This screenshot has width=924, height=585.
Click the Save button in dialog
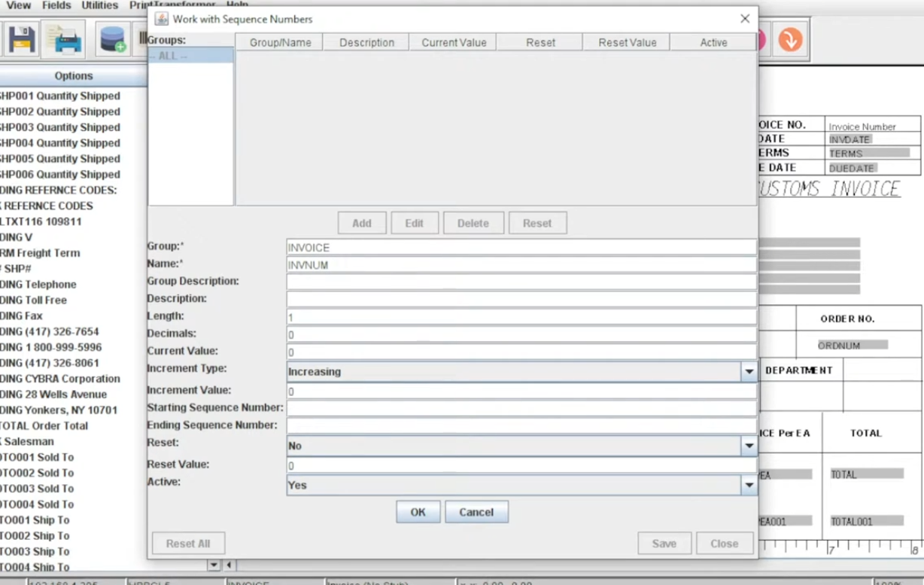(664, 544)
